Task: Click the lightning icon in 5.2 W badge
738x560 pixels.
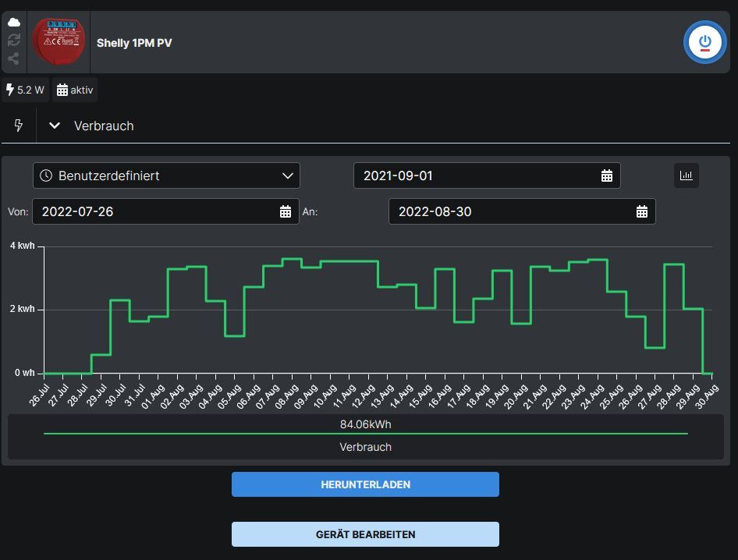Action: coord(10,90)
